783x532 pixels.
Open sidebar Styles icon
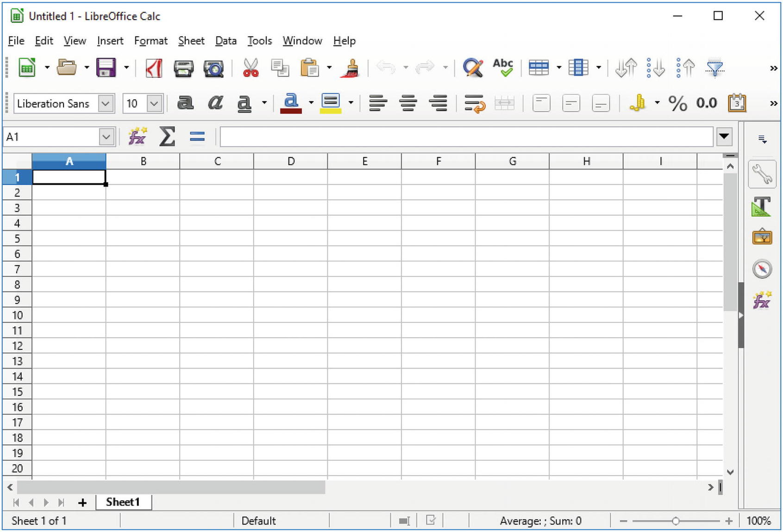point(762,207)
